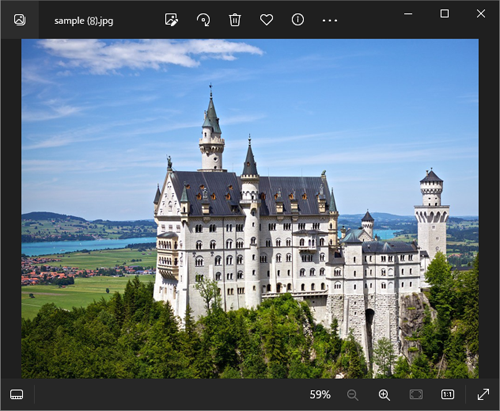Show file info via the info icon
This screenshot has width=500, height=411.
pos(298,20)
